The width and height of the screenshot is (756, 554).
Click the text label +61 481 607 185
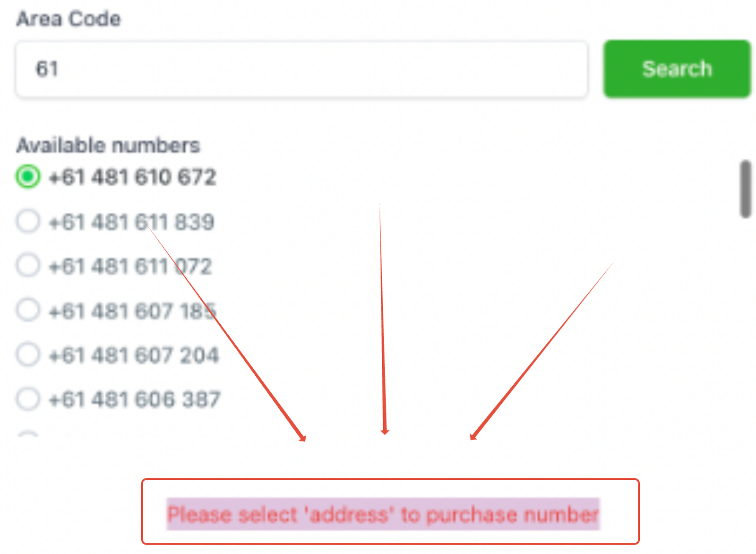click(x=132, y=311)
